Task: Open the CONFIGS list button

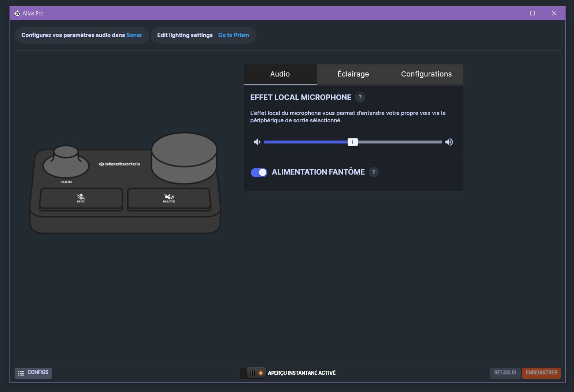Action: tap(33, 373)
